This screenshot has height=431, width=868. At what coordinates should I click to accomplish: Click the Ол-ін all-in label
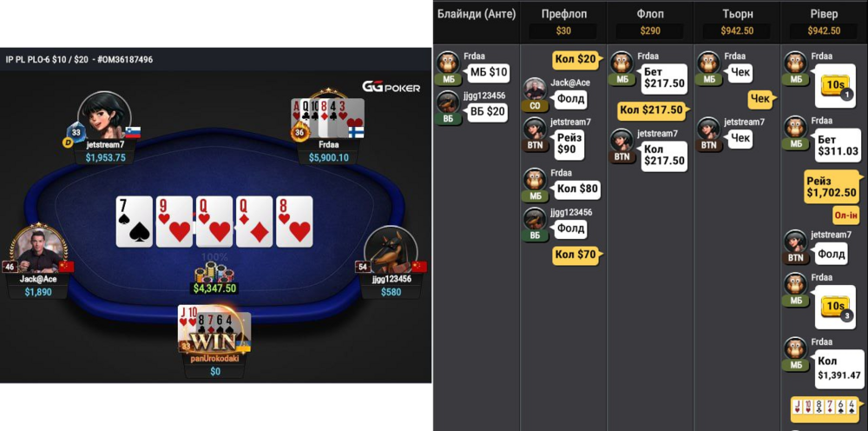pos(845,216)
